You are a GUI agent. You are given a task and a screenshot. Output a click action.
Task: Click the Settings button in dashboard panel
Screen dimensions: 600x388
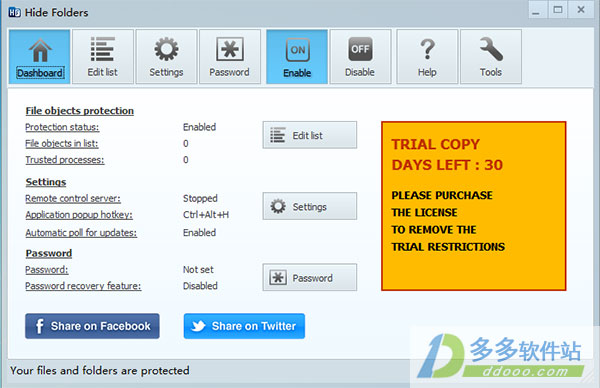(310, 206)
